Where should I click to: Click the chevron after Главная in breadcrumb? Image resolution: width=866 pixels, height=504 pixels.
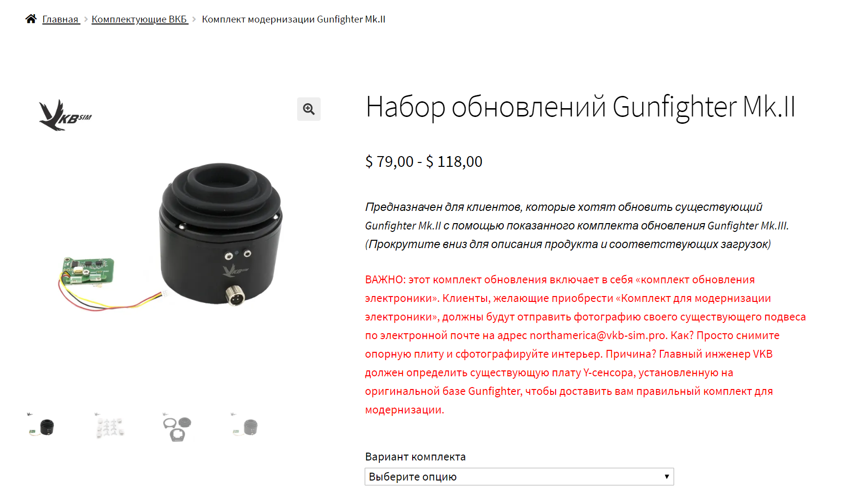(x=86, y=19)
